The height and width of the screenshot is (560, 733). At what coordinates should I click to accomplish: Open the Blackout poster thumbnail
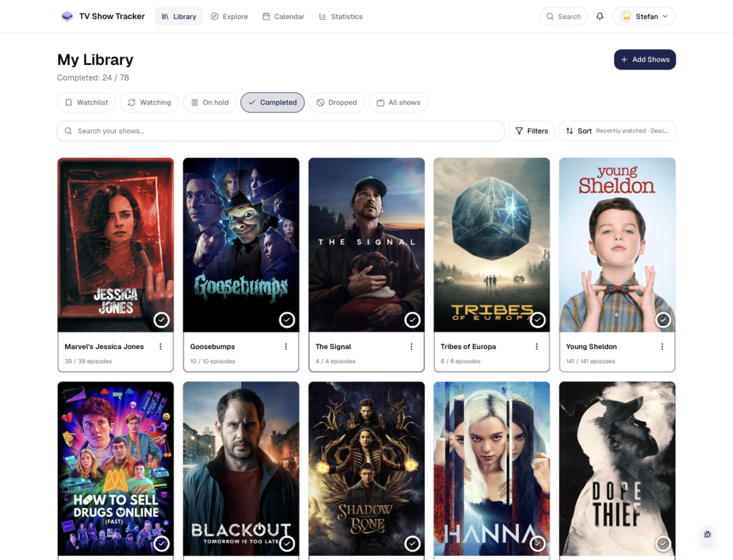tap(241, 469)
